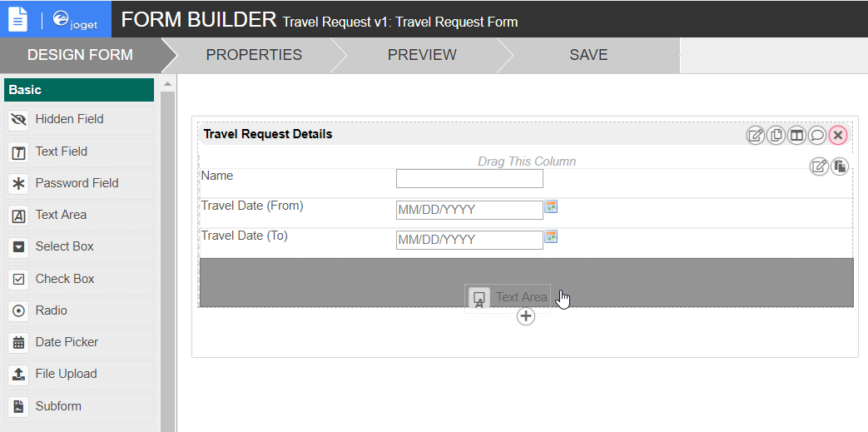Open calendar for Travel Date (To)
The height and width of the screenshot is (432, 868).
tap(550, 236)
